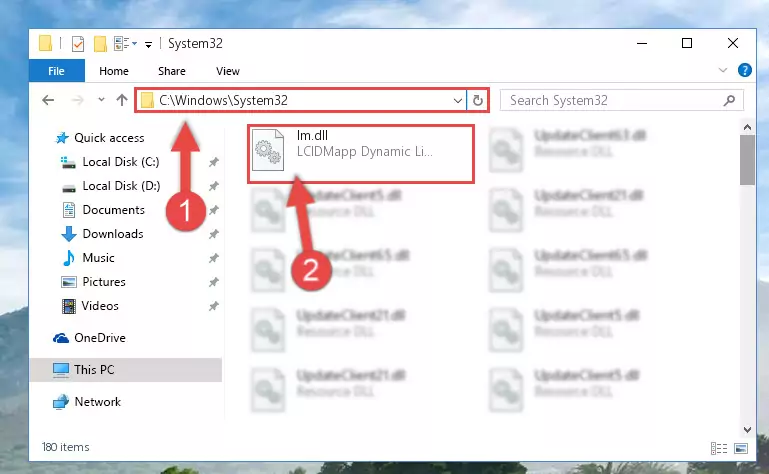Image resolution: width=769 pixels, height=474 pixels.
Task: Click the OneDrive cloud icon
Action: coord(61,338)
